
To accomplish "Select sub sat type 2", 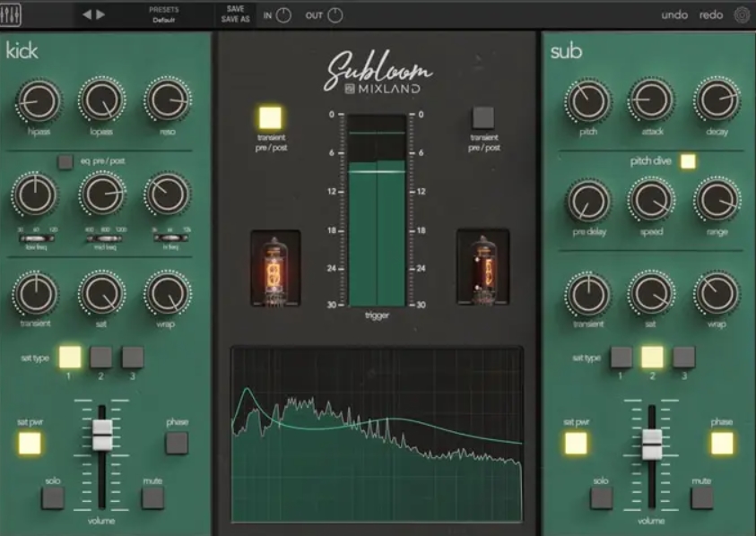I will click(x=652, y=357).
